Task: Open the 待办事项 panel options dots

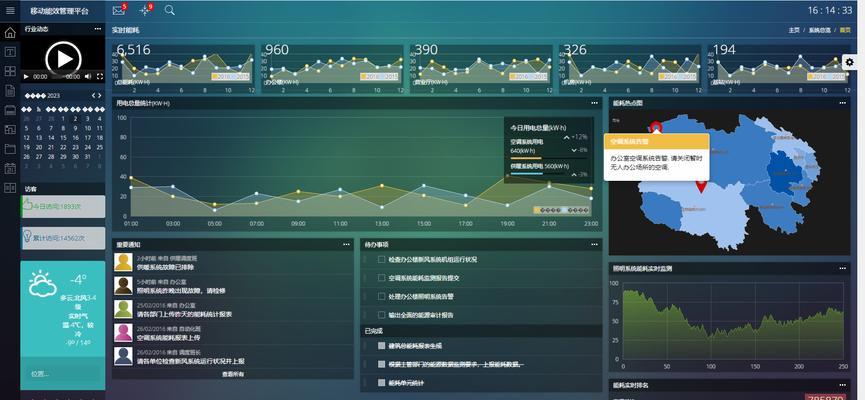Action: click(x=594, y=244)
